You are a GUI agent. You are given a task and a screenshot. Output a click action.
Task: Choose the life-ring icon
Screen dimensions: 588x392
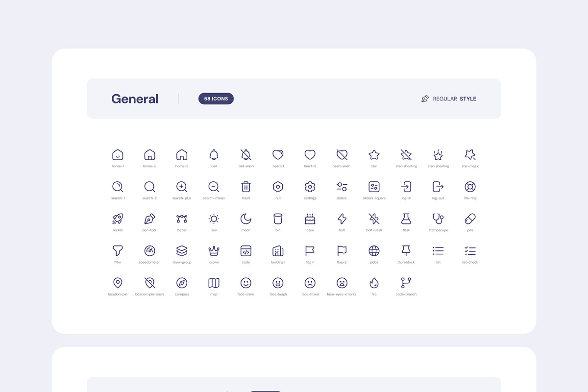470,187
